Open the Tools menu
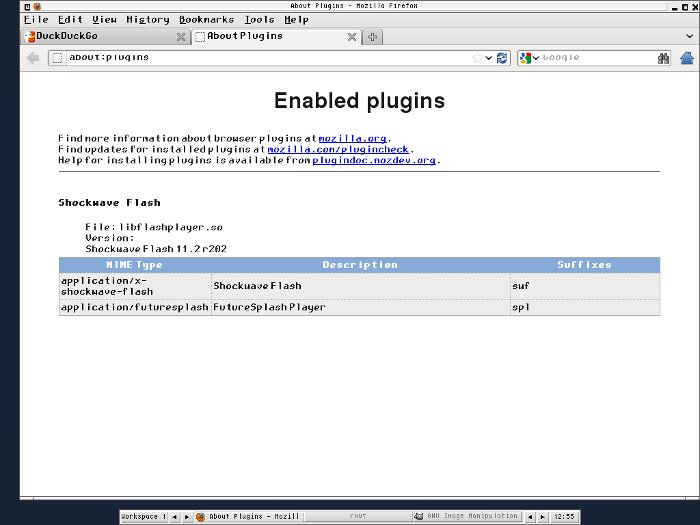 click(259, 20)
